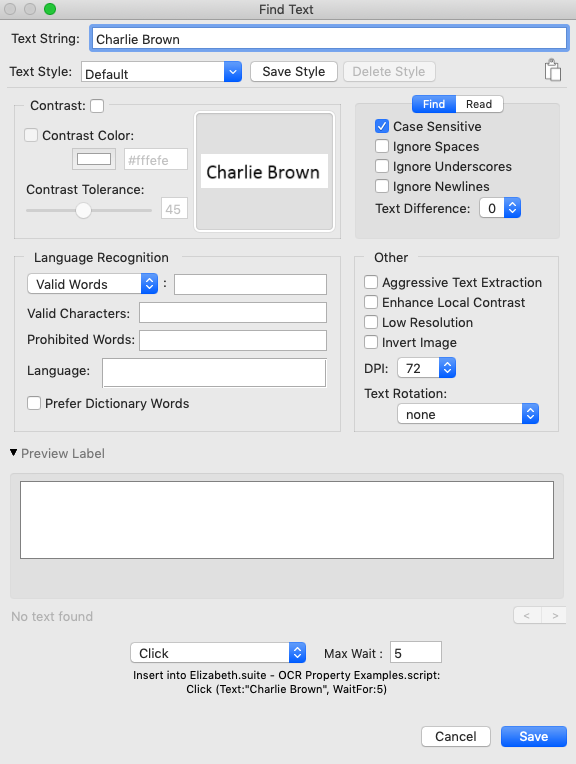Check Enhance Local Contrast
Image resolution: width=576 pixels, height=764 pixels.
click(x=371, y=302)
